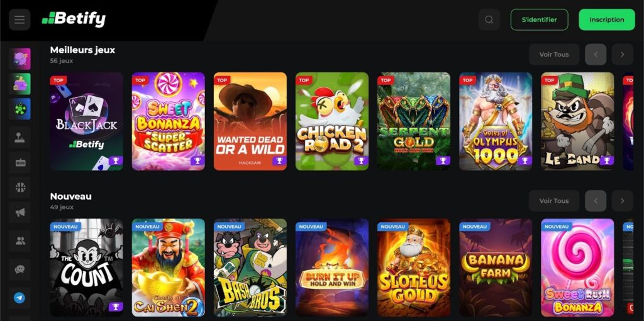The height and width of the screenshot is (321, 644).
Task: Open the chat bubbles support icon
Action: (x=19, y=269)
